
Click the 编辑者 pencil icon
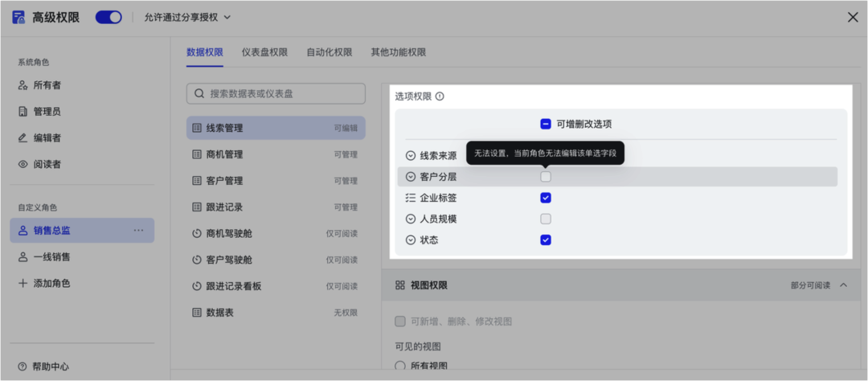(23, 138)
